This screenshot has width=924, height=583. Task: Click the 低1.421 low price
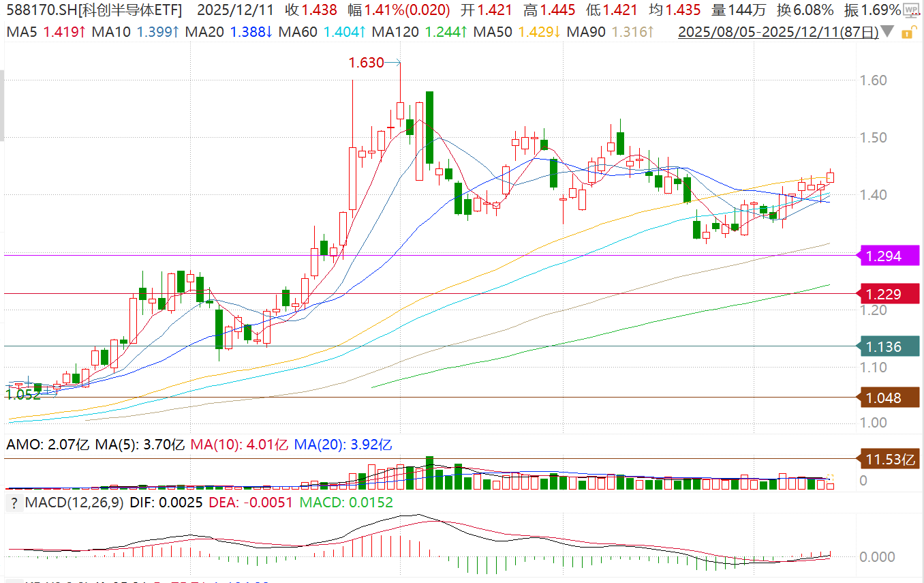coord(612,10)
